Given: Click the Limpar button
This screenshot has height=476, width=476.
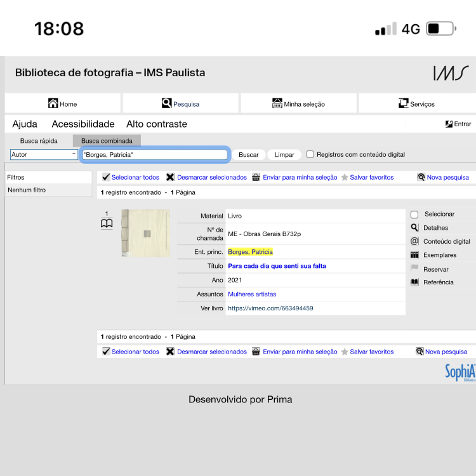Looking at the screenshot, I should pyautogui.click(x=284, y=154).
